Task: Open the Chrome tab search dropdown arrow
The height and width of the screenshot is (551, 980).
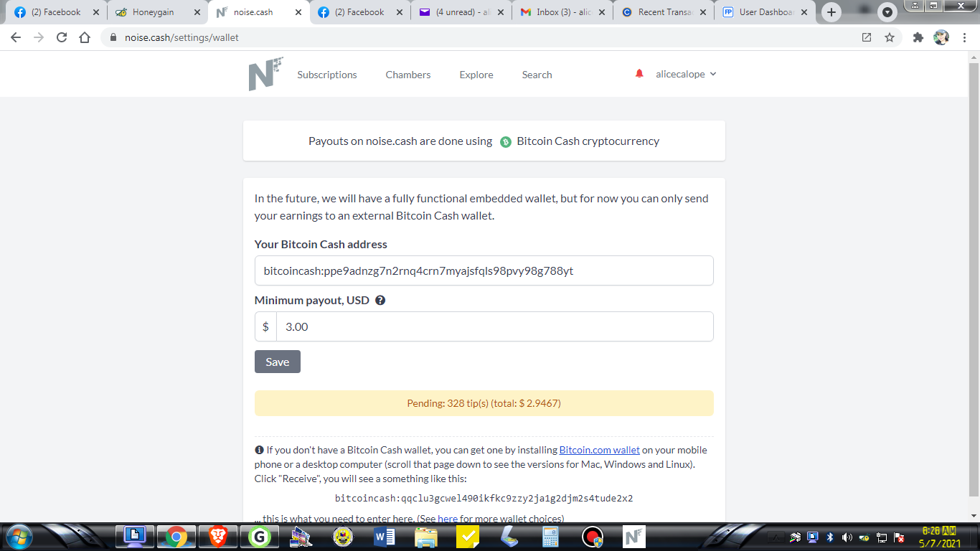Action: [888, 12]
